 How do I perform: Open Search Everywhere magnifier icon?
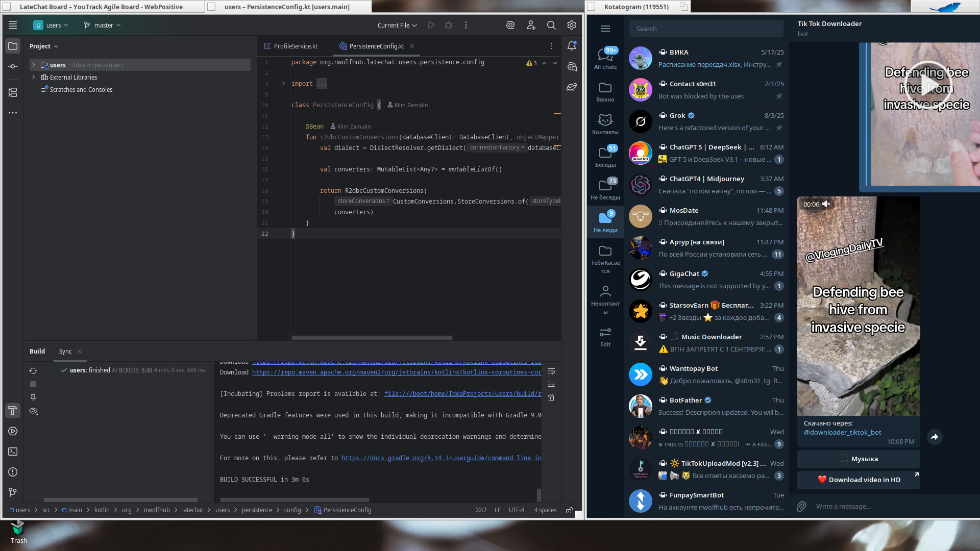pyautogui.click(x=551, y=25)
